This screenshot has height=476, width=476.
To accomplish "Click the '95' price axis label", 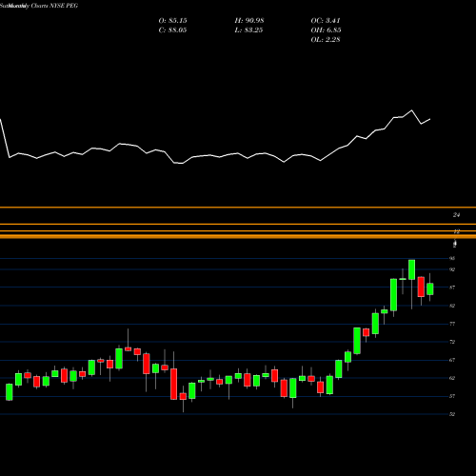I will pos(452,258).
